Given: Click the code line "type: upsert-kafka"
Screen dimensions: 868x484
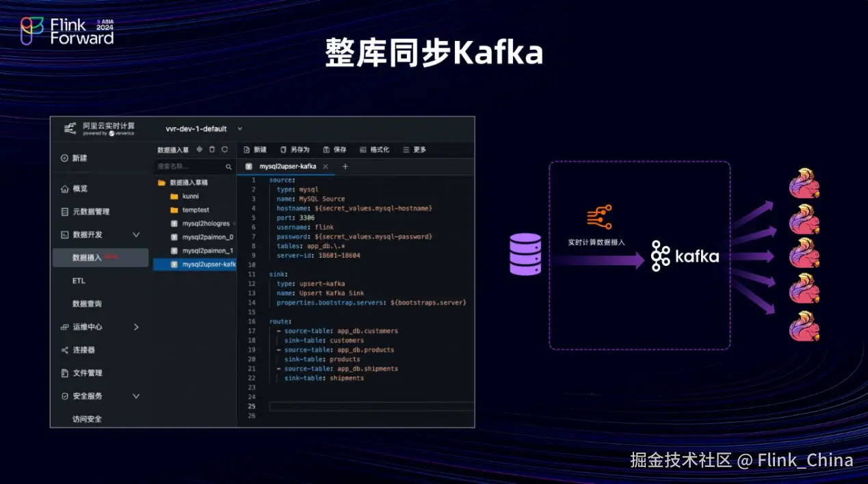Looking at the screenshot, I should pyautogui.click(x=311, y=284).
